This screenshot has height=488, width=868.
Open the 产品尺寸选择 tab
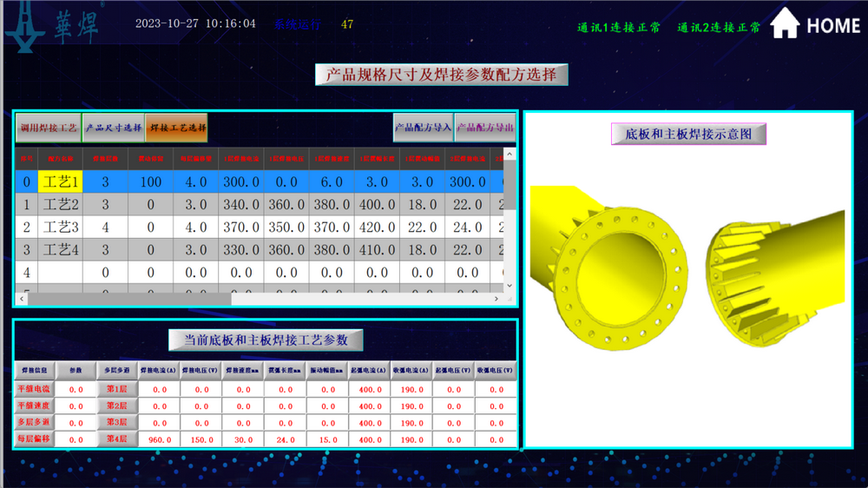113,128
